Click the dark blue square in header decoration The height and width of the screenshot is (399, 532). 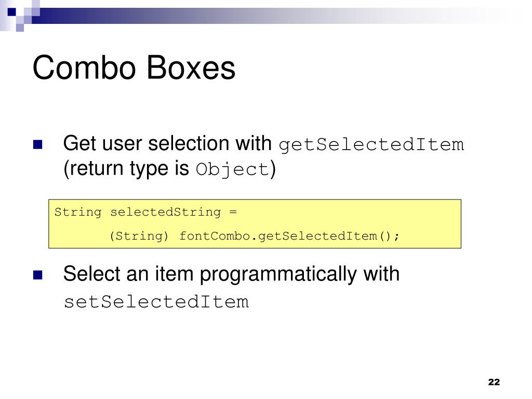tap(11, 12)
